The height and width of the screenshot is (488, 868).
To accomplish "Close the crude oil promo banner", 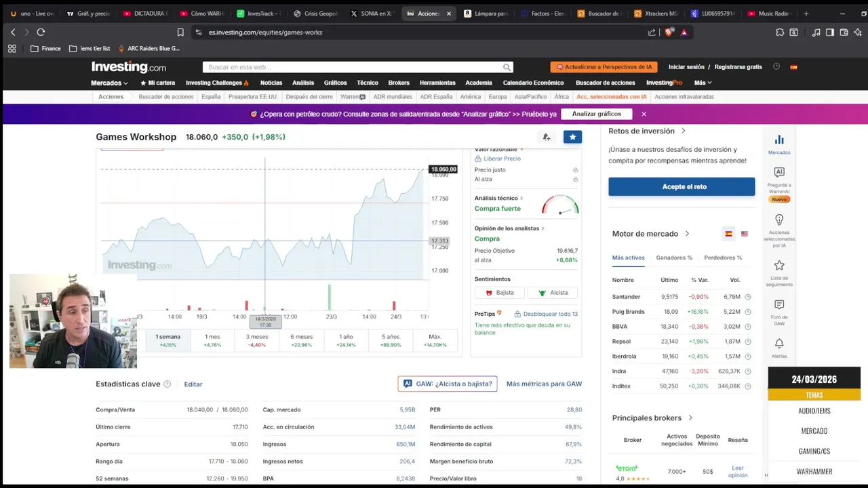I will (x=644, y=114).
